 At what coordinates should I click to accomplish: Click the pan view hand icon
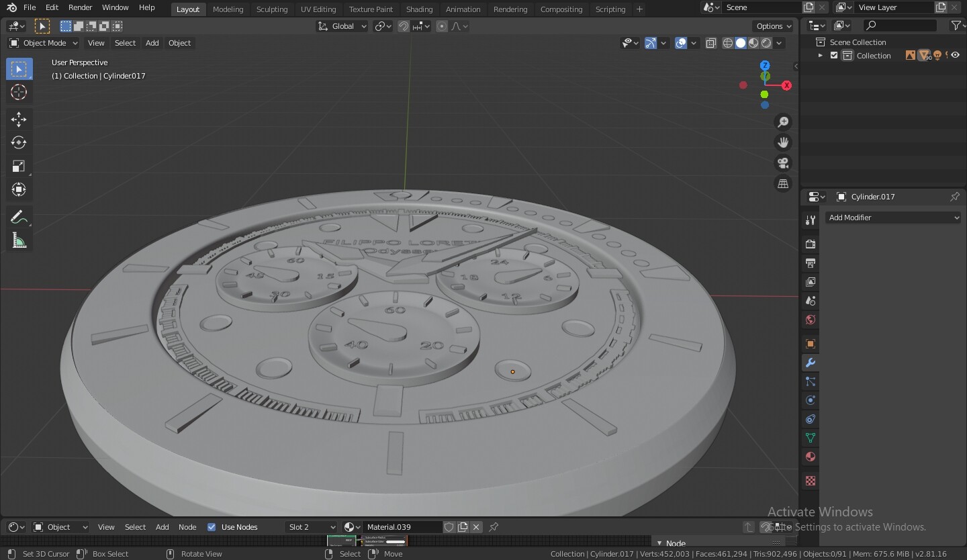click(783, 142)
